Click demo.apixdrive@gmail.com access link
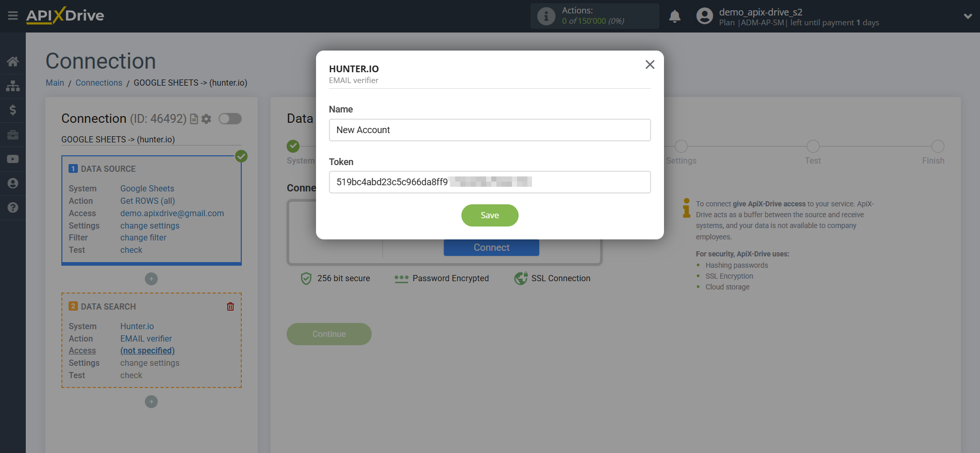The width and height of the screenshot is (980, 453). click(172, 214)
